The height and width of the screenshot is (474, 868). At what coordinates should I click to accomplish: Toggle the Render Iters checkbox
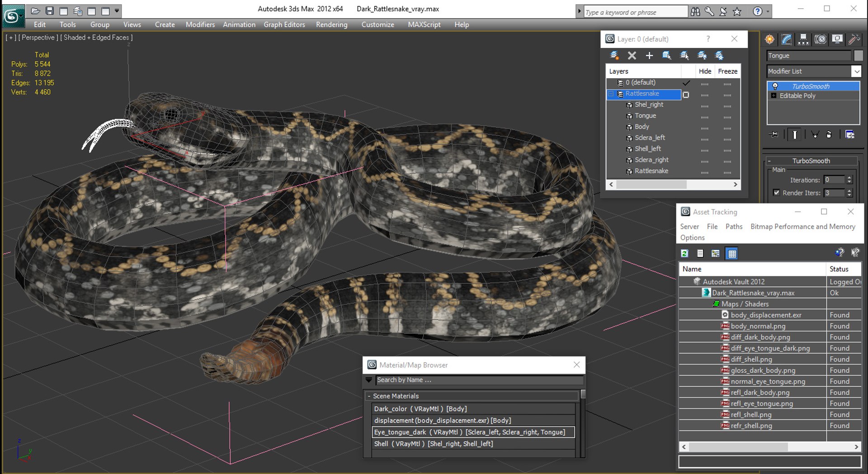tap(776, 193)
